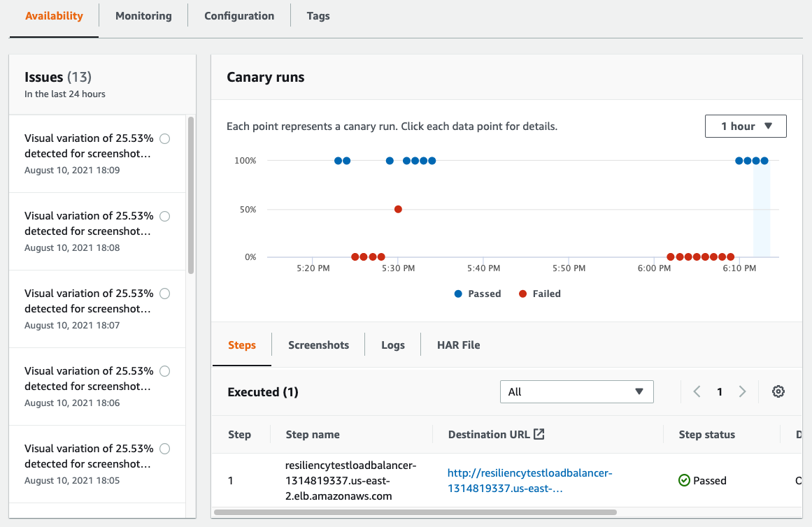Switch to the Screenshots tab
Image resolution: width=812 pixels, height=527 pixels.
318,345
